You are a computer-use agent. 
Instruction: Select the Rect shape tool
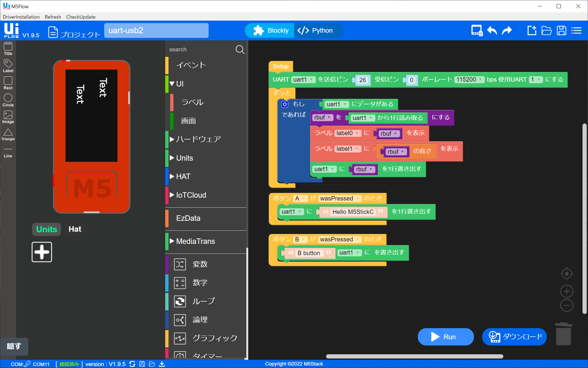point(8,83)
